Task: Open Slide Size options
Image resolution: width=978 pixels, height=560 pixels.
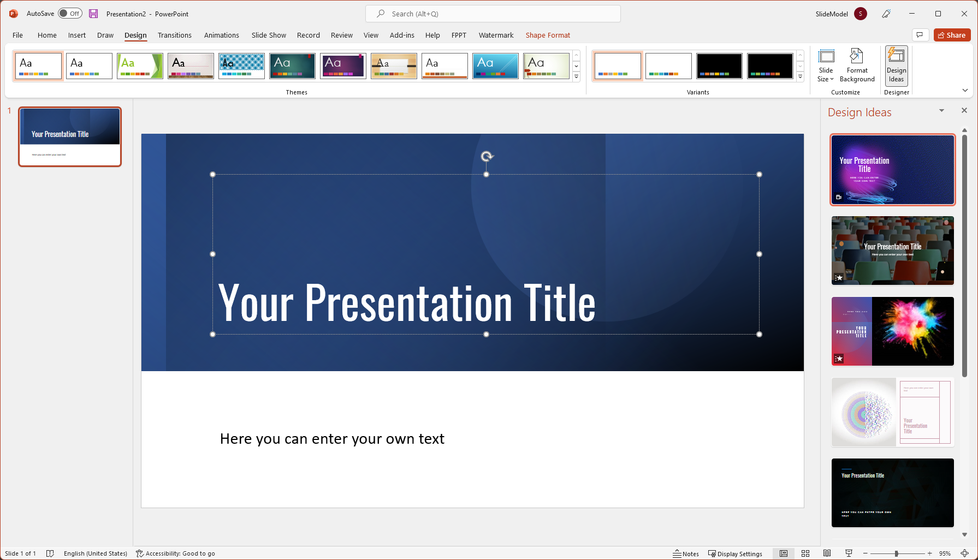Action: pyautogui.click(x=826, y=65)
